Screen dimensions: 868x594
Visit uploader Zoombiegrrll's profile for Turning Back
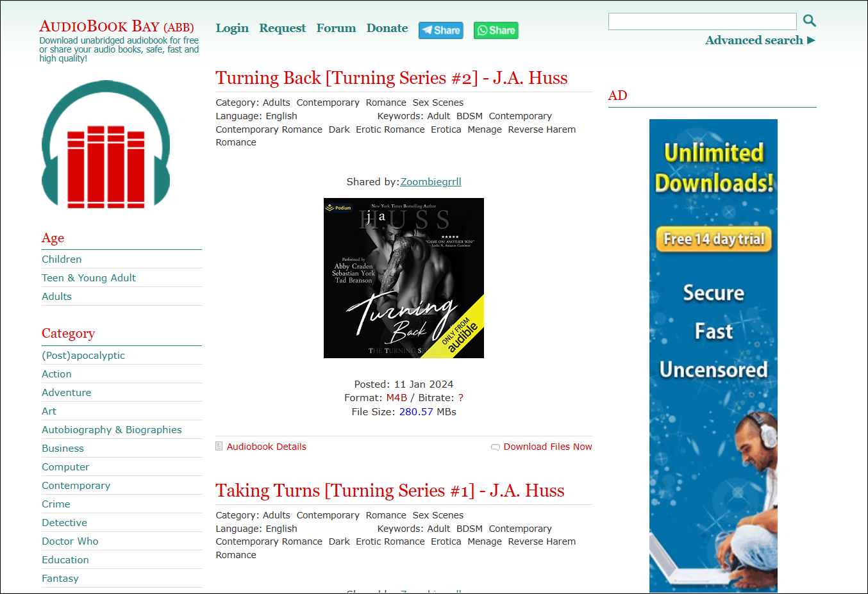point(431,182)
